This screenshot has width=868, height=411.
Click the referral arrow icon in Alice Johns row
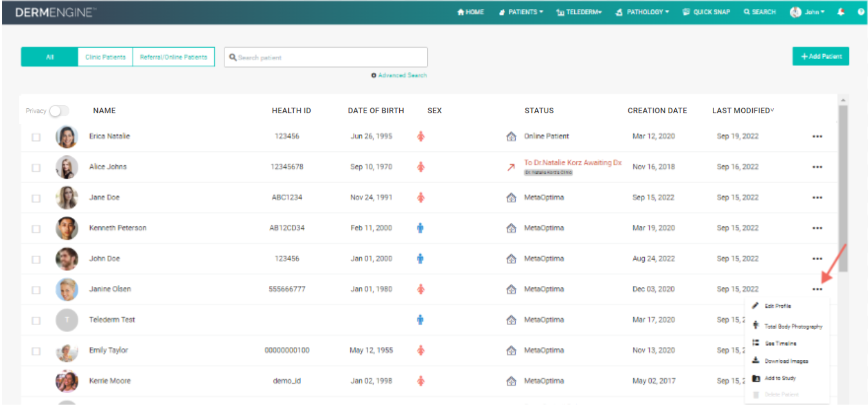(511, 168)
